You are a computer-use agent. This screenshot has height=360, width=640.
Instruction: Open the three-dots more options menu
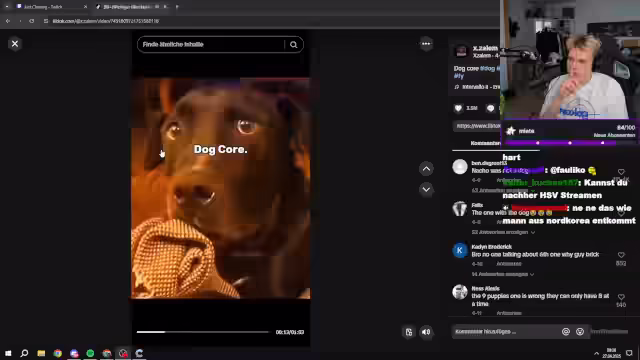coord(426,44)
